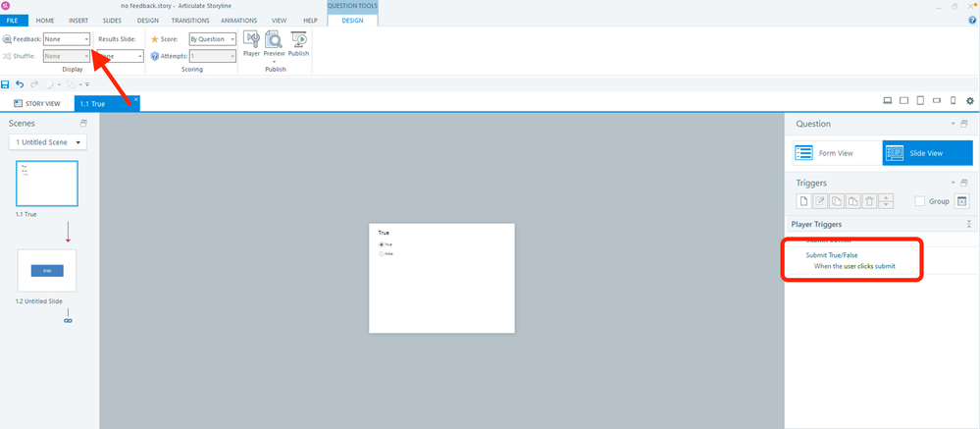Click the Attempts shield icon
Viewport: 980px width, 429px height.
pos(155,56)
